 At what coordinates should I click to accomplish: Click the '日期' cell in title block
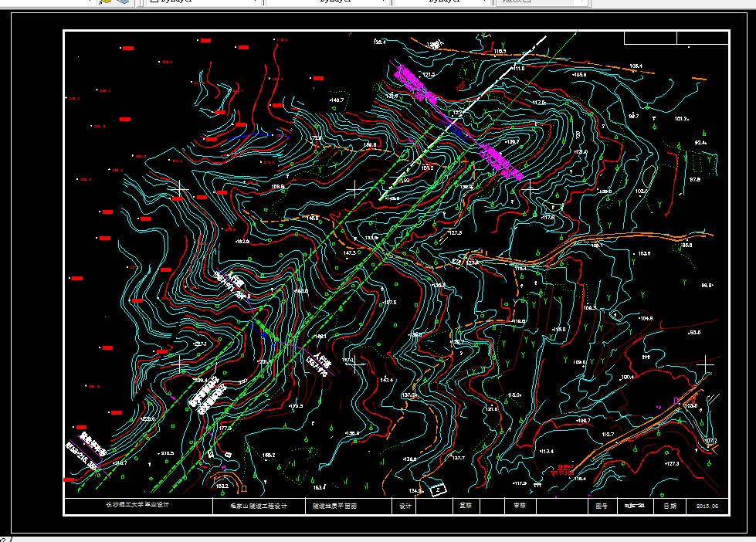[670, 506]
